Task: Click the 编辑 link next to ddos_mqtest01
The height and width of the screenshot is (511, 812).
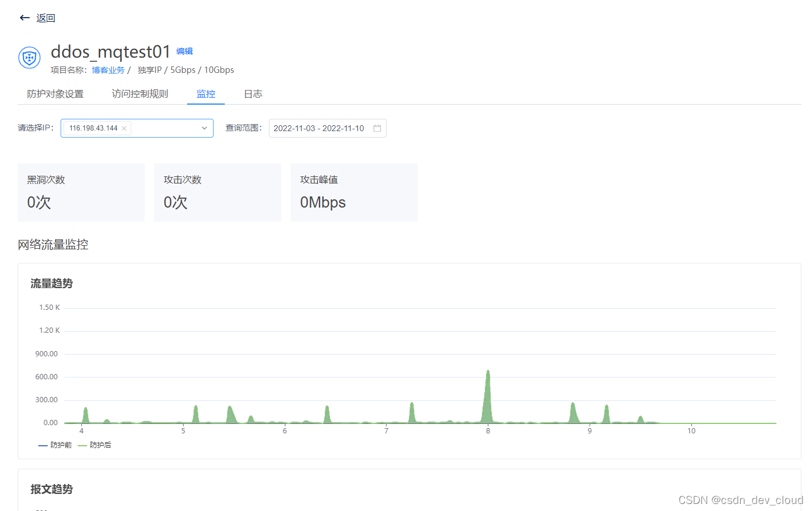Action: (184, 51)
